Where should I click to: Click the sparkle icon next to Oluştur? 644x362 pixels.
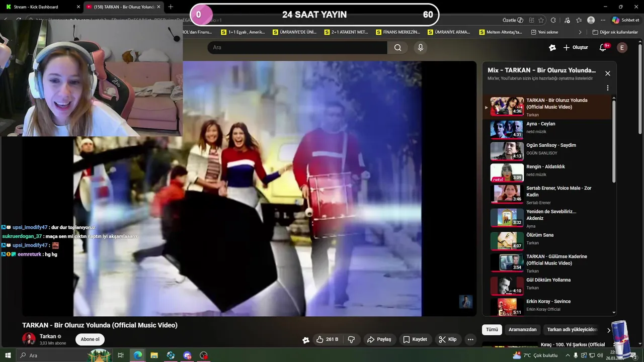click(552, 47)
